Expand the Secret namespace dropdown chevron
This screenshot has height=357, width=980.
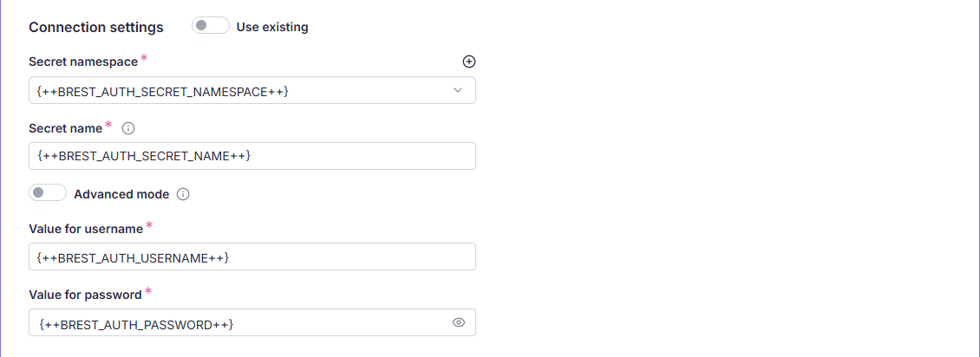(458, 90)
